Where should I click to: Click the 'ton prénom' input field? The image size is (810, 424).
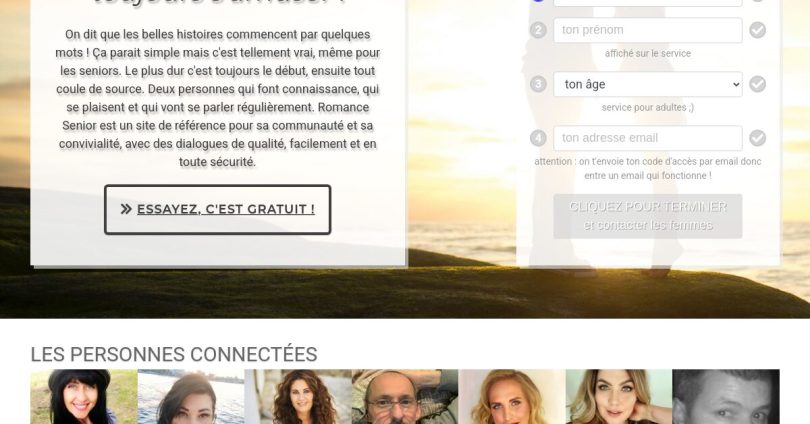click(648, 30)
